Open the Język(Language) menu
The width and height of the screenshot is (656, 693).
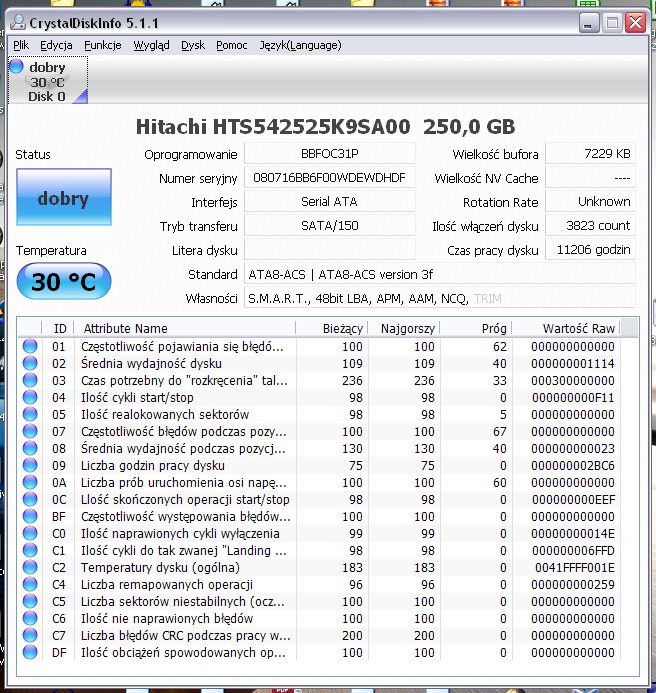(x=301, y=45)
